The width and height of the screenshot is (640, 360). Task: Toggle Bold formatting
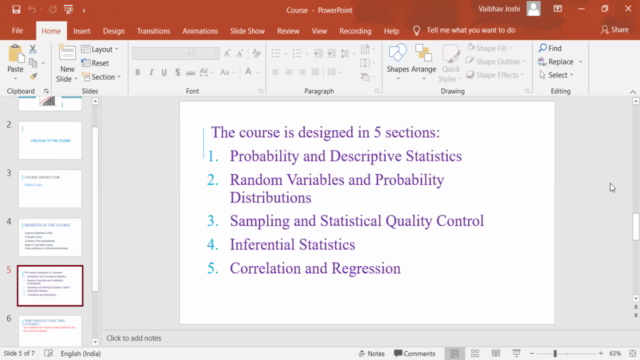[138, 72]
